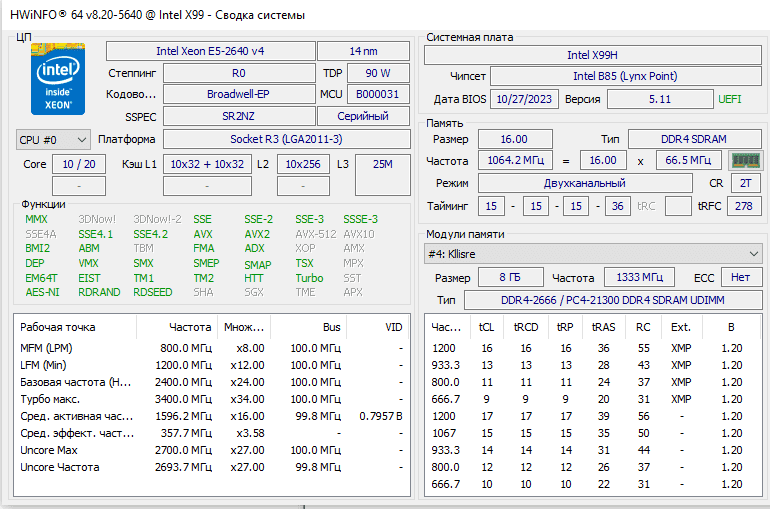Click the tCL column header in timings table
This screenshot has width=770, height=509.
pyautogui.click(x=486, y=327)
